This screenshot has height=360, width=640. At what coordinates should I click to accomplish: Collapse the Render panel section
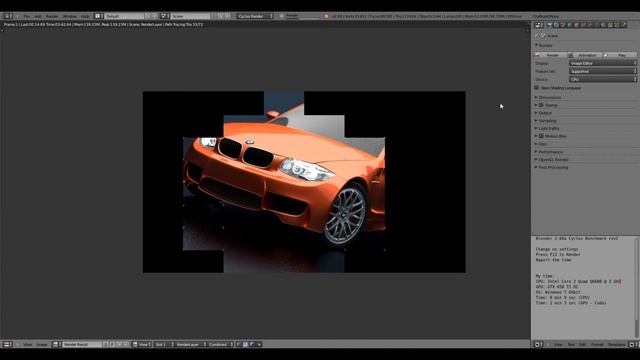[x=536, y=45]
